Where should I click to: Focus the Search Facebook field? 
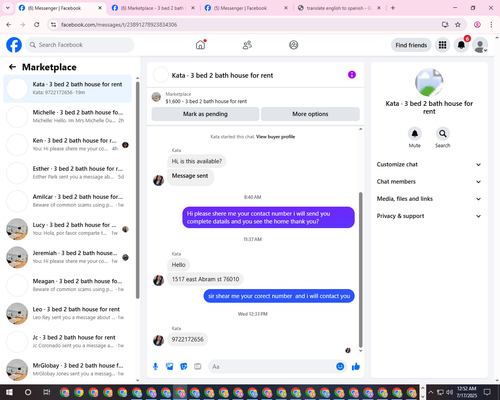pyautogui.click(x=80, y=45)
